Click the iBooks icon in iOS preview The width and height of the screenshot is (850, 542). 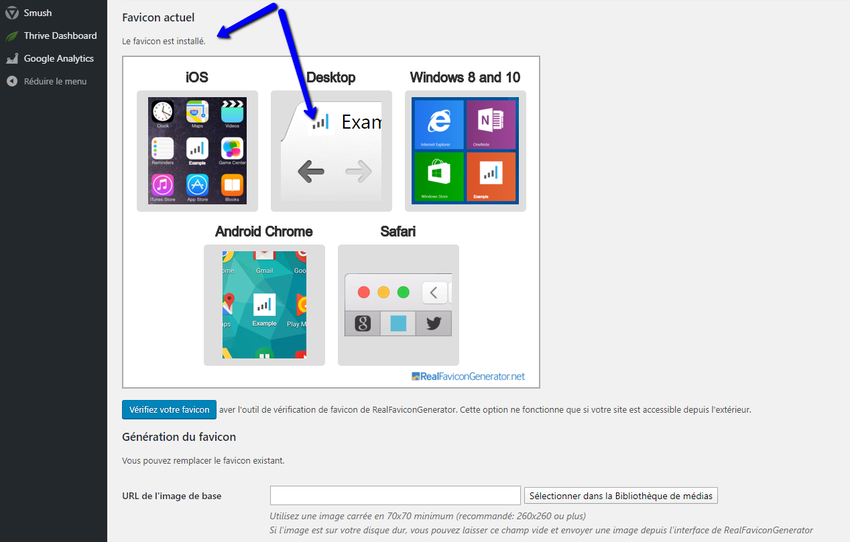(x=232, y=185)
